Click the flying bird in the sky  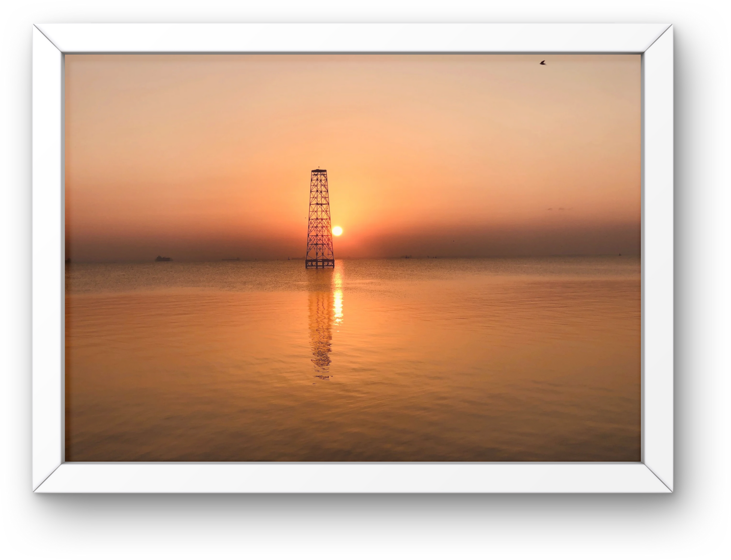click(542, 63)
